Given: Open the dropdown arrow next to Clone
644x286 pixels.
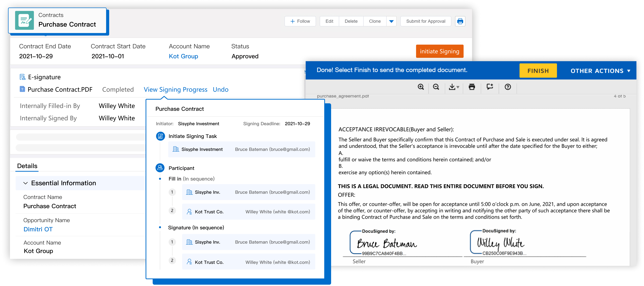Looking at the screenshot, I should click(392, 21).
